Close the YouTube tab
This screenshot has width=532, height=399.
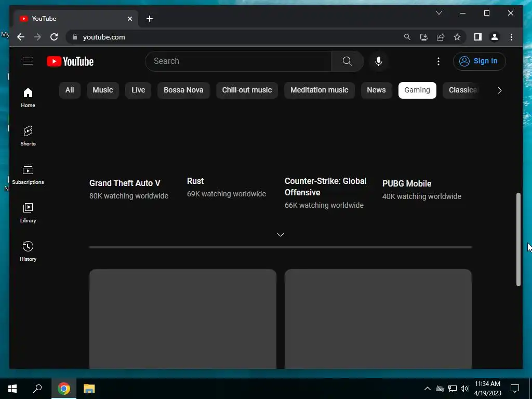point(129,19)
